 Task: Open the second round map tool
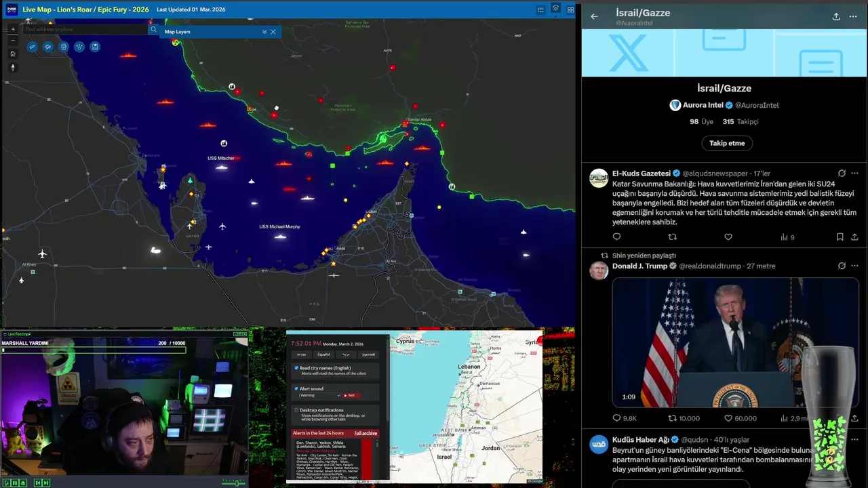click(48, 47)
